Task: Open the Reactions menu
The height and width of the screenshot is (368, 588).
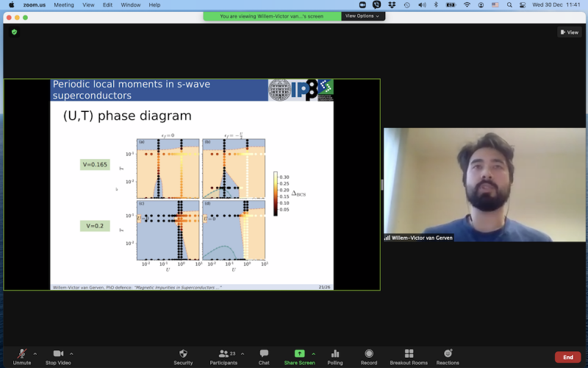Action: [448, 354]
